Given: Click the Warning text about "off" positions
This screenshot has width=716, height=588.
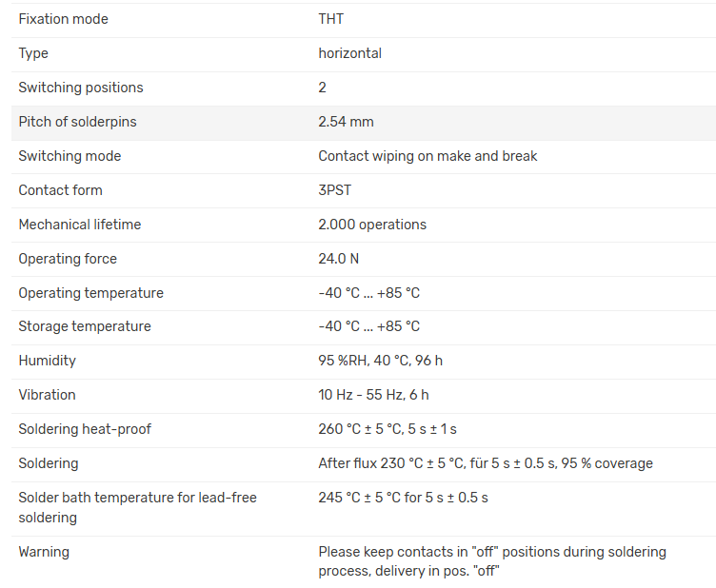Looking at the screenshot, I should pyautogui.click(x=491, y=561).
